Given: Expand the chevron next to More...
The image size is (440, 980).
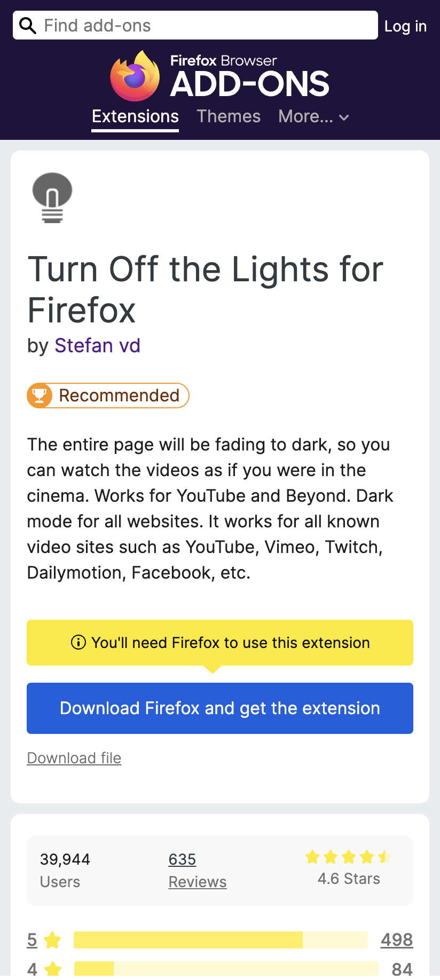Looking at the screenshot, I should tap(344, 117).
